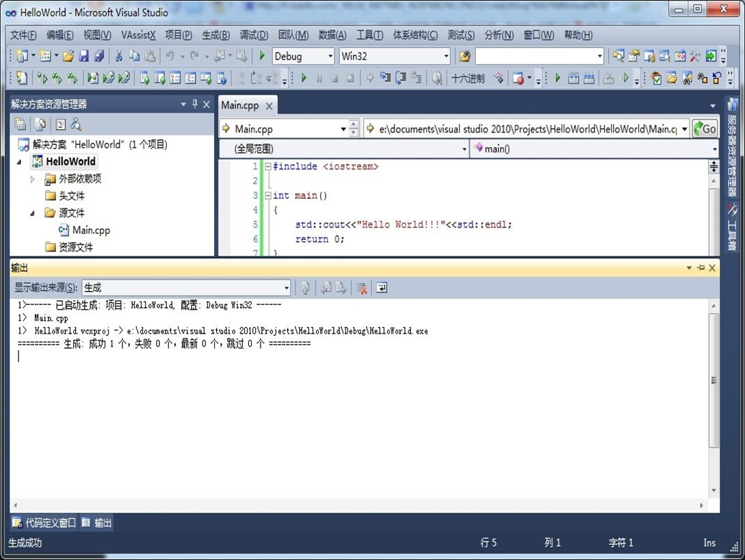The image size is (745, 560).
Task: Click the Copy icon in toolbar
Action: (135, 56)
